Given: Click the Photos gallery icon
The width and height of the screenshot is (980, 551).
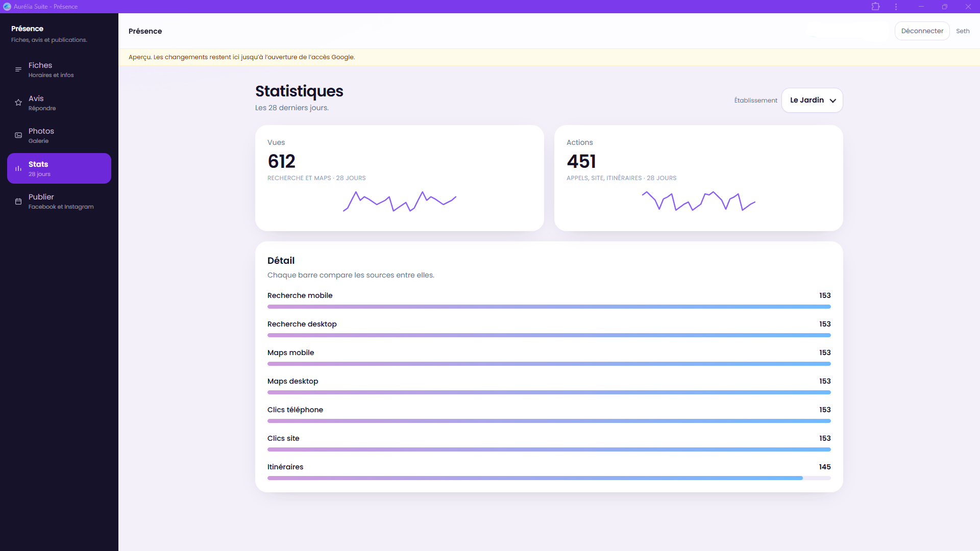Looking at the screenshot, I should tap(18, 136).
